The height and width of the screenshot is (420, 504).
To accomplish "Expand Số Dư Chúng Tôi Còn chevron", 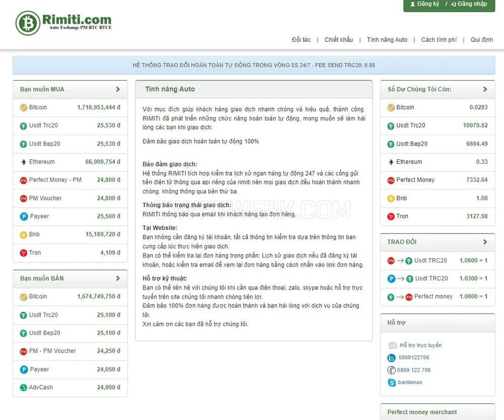I will 485,89.
